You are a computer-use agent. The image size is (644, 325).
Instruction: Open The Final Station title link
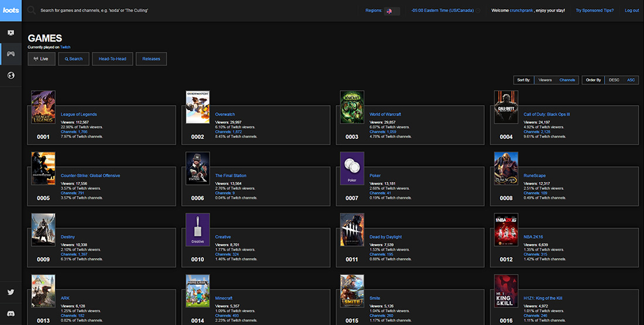pyautogui.click(x=231, y=176)
